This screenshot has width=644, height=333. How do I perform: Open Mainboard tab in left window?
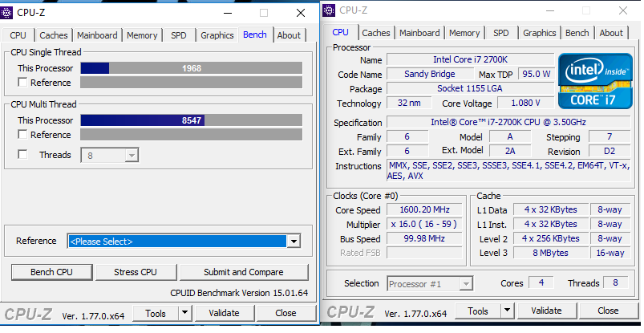point(97,35)
